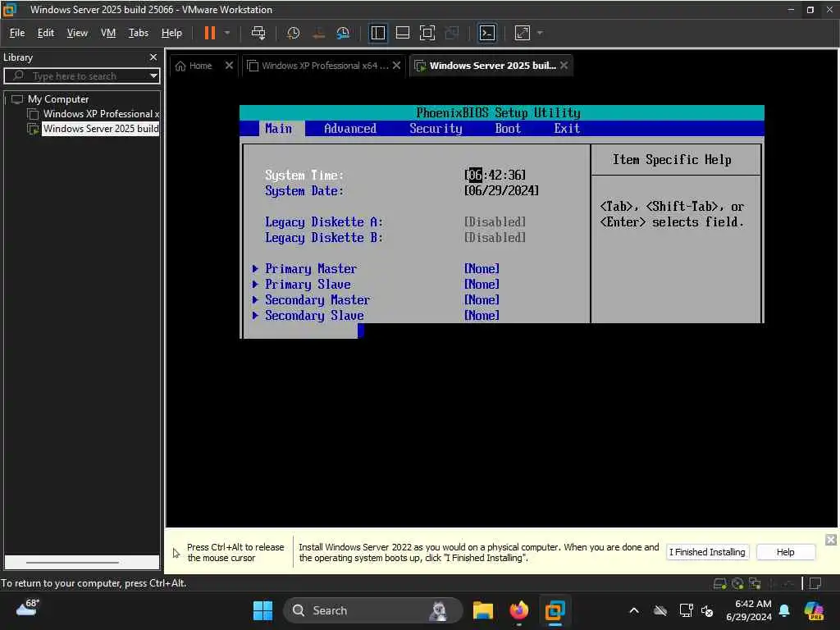Click the Help button in install bar
Image resolution: width=840 pixels, height=630 pixels.
point(785,552)
